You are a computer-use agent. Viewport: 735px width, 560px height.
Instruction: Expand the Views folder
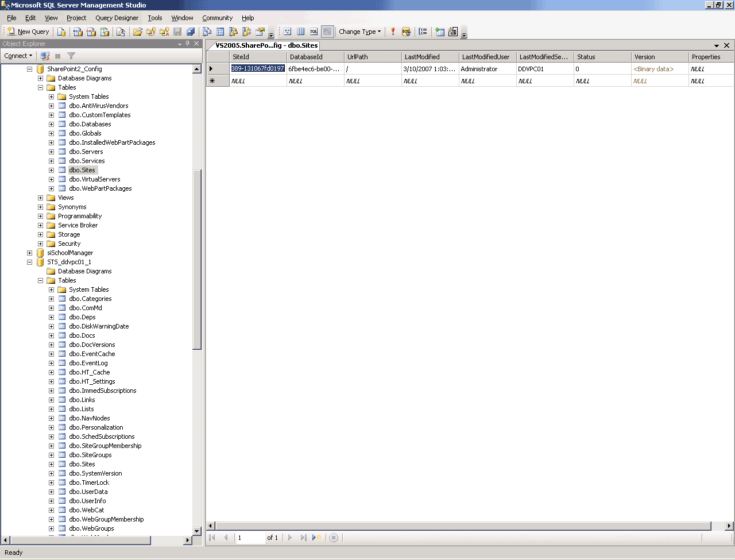(x=40, y=198)
